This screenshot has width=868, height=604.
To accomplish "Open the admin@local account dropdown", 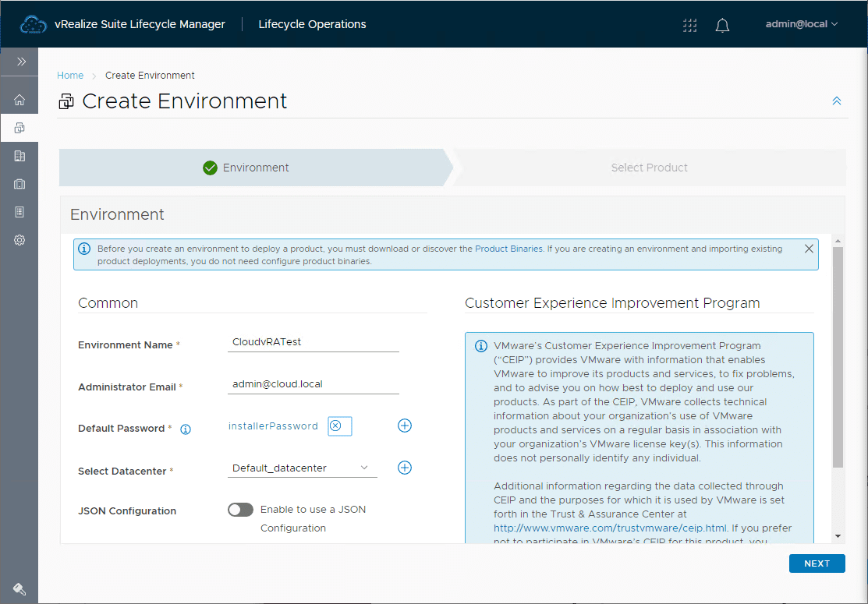I will pos(802,23).
